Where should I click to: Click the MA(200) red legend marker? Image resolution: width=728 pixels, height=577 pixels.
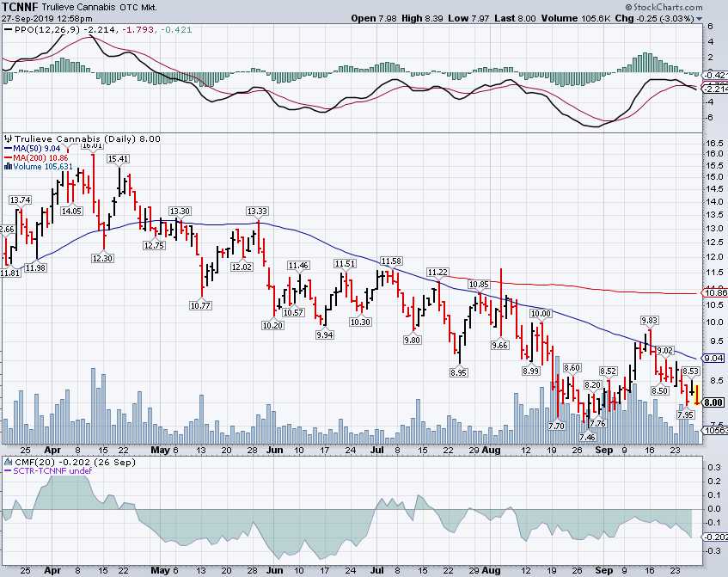[x=8, y=157]
